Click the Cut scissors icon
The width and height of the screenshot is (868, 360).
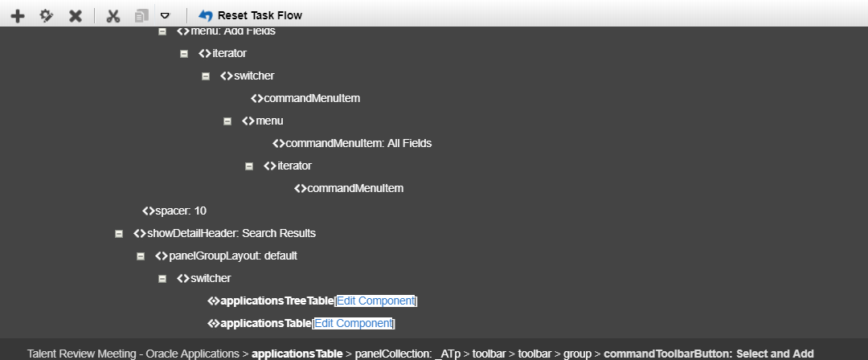113,15
